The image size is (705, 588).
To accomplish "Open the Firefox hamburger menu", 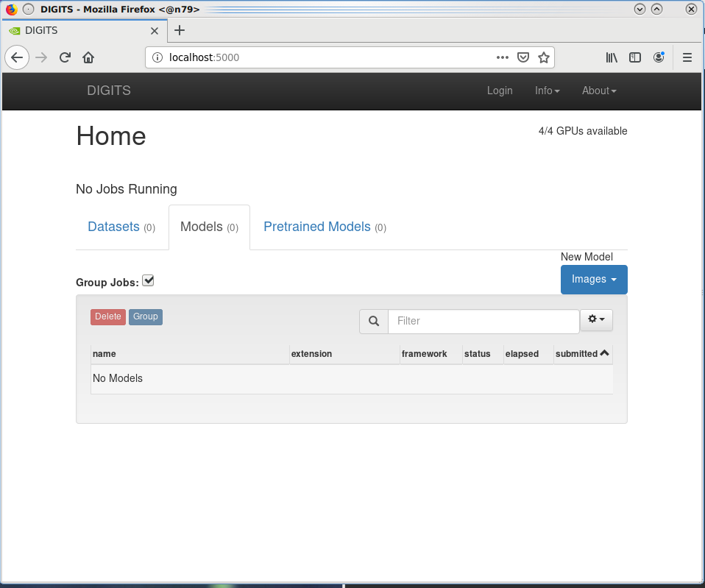I will coord(687,57).
